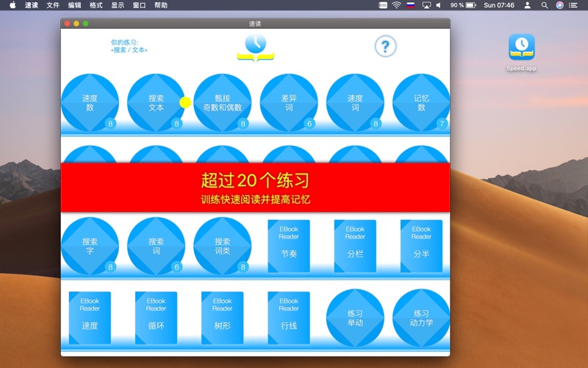Open the 文件 menu
Image resolution: width=588 pixels, height=368 pixels.
click(53, 5)
